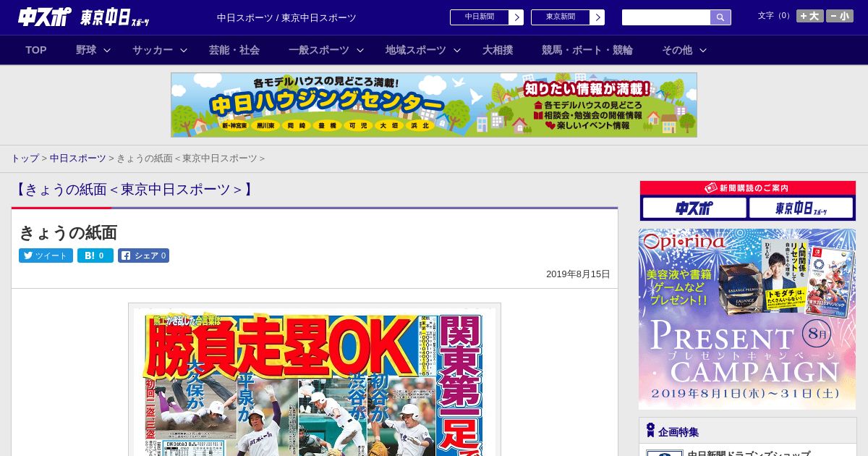Follow the 中日スポーツ breadcrumb link
Image resolution: width=868 pixels, height=456 pixels.
(x=77, y=158)
